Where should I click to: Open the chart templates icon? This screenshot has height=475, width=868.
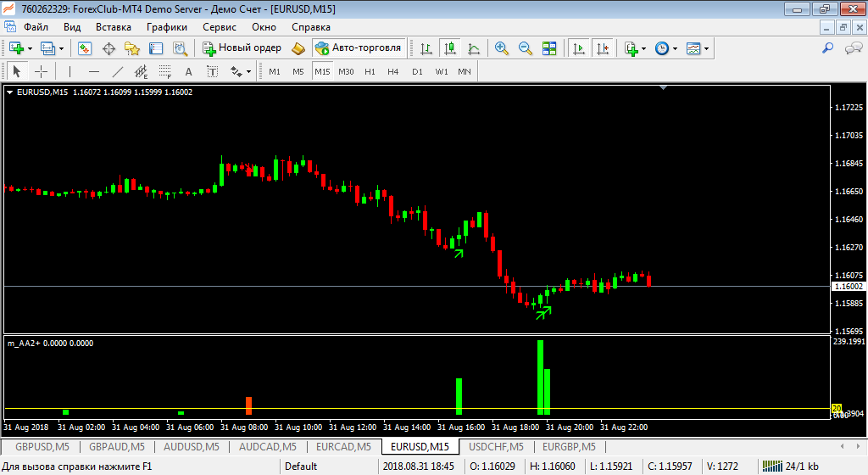click(x=693, y=48)
